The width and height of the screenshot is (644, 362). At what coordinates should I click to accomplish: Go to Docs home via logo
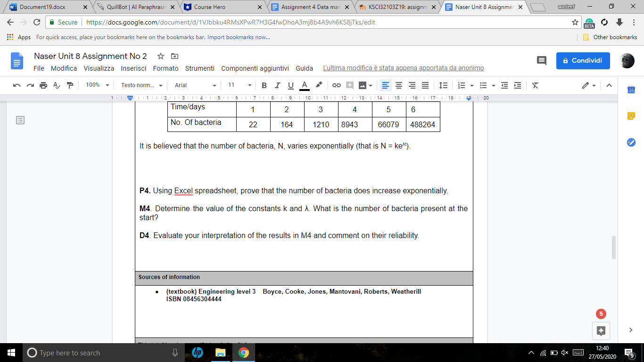click(17, 61)
